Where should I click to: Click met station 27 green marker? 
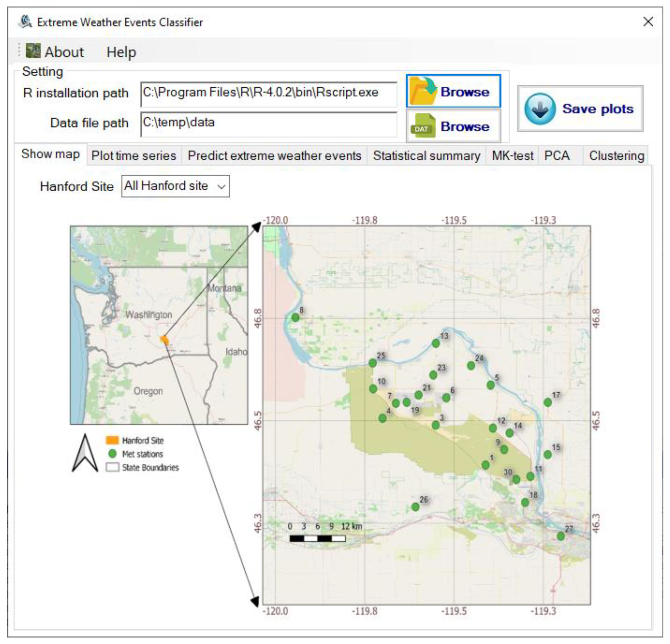(561, 536)
